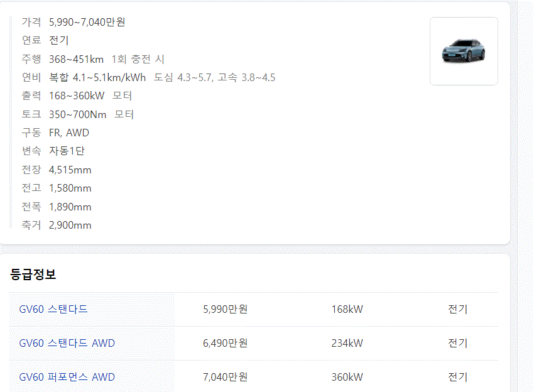Image resolution: width=534 pixels, height=392 pixels.
Task: Select the 1,890mm width value
Action: tap(70, 207)
